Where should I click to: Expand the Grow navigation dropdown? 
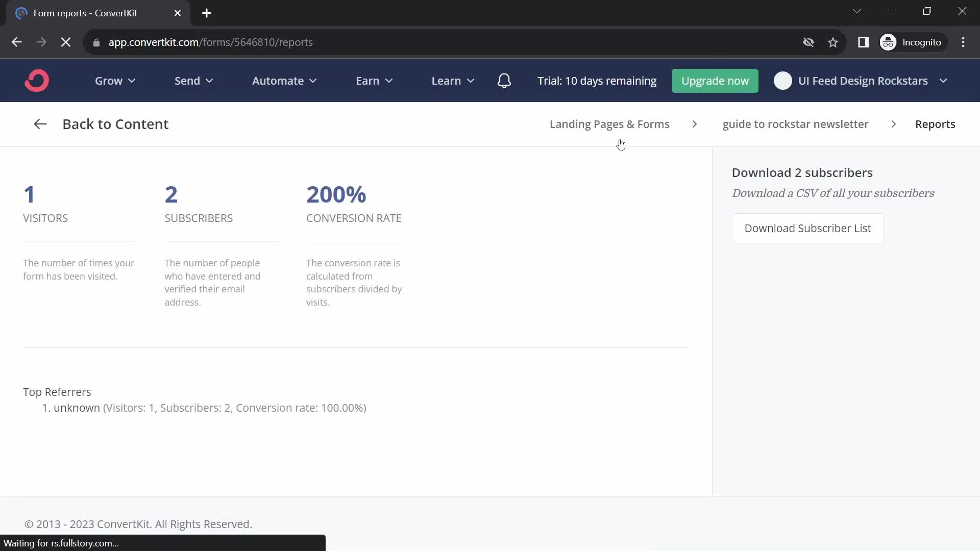(x=114, y=81)
